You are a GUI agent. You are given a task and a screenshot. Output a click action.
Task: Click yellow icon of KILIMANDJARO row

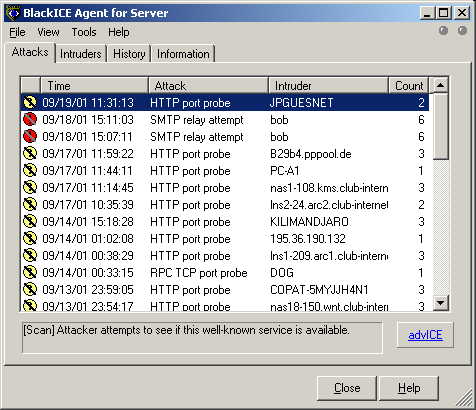30,221
